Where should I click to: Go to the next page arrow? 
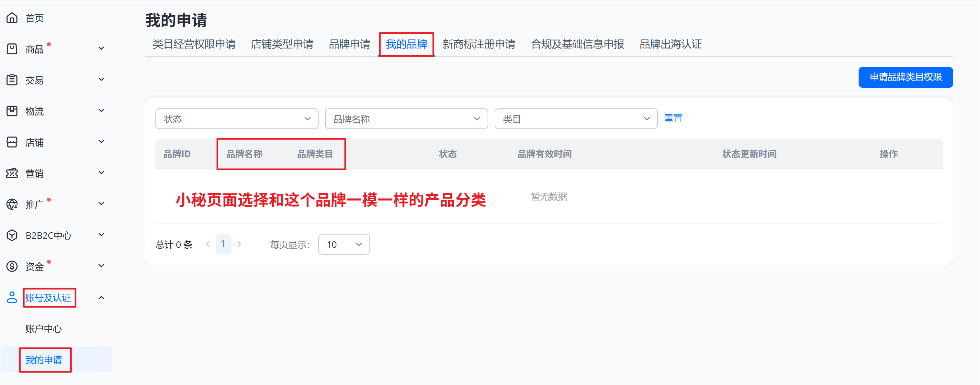[239, 244]
